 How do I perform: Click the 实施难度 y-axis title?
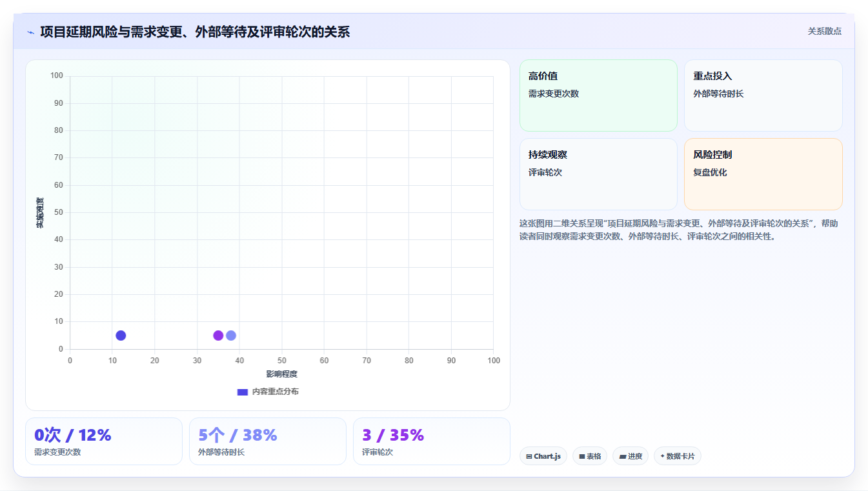(40, 213)
